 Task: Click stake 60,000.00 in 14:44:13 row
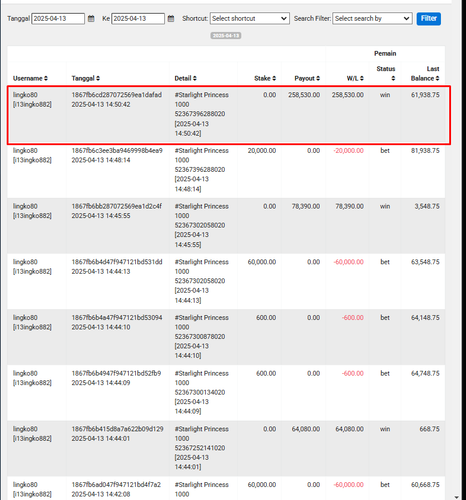coord(262,262)
